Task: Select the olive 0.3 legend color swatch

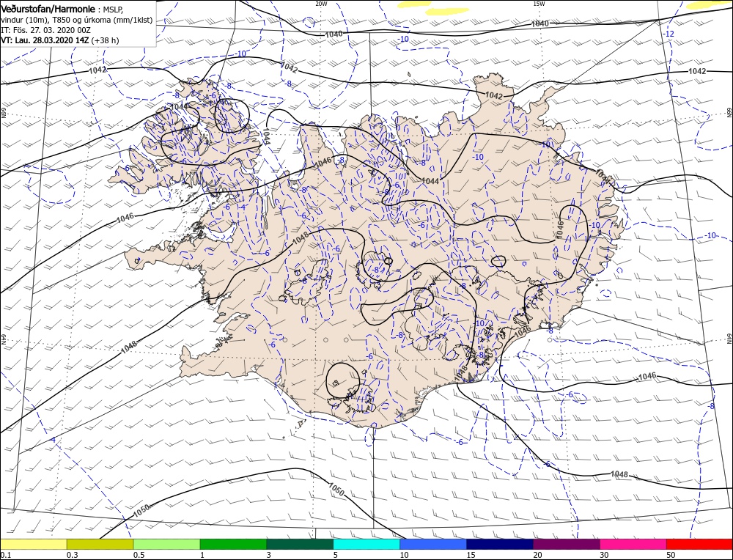Action: point(100,544)
